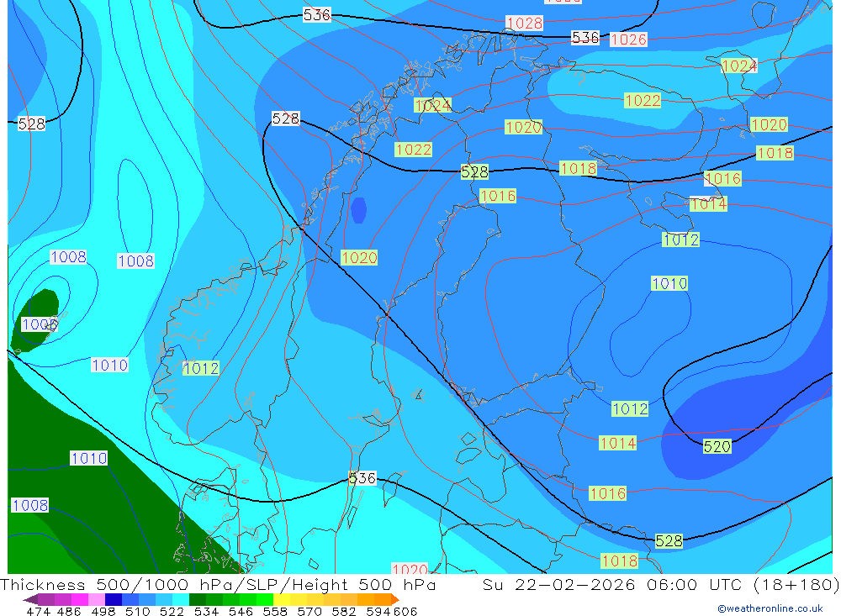This screenshot has height=616, width=841.
Task: Click the legend value '546'
Action: pos(241,611)
